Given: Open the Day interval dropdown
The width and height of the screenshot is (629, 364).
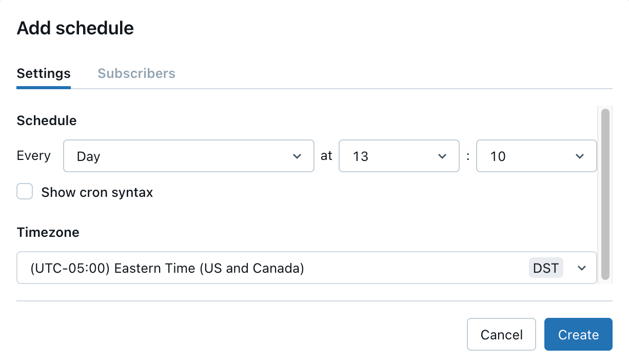Looking at the screenshot, I should coord(188,156).
